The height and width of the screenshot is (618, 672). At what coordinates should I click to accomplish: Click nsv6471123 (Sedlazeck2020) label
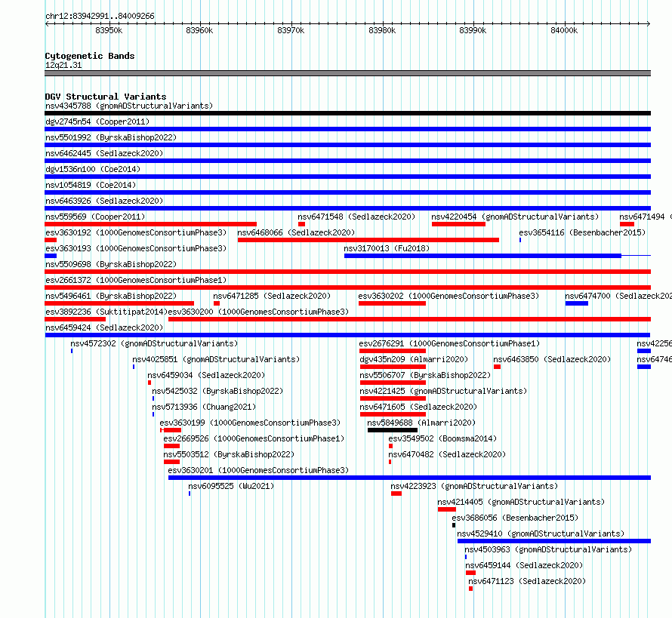[527, 581]
